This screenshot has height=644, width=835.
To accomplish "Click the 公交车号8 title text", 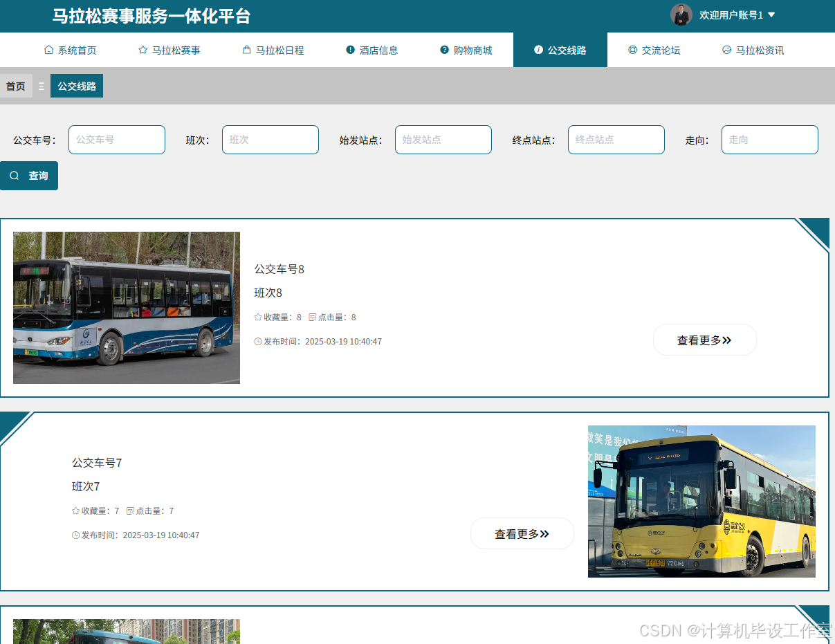I will (279, 269).
